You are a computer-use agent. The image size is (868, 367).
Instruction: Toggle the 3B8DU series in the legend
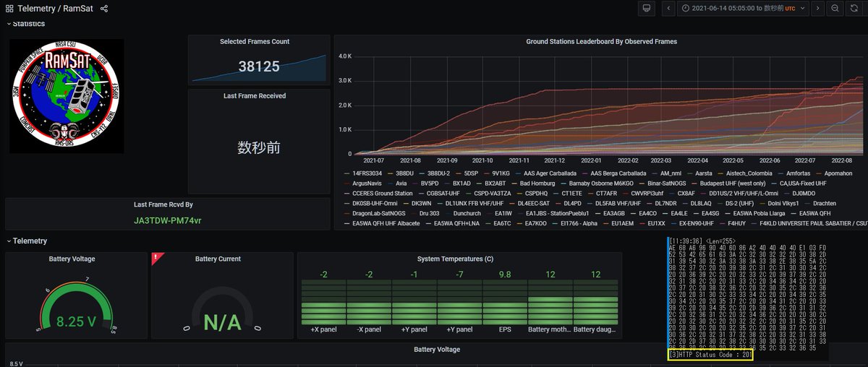405,173
